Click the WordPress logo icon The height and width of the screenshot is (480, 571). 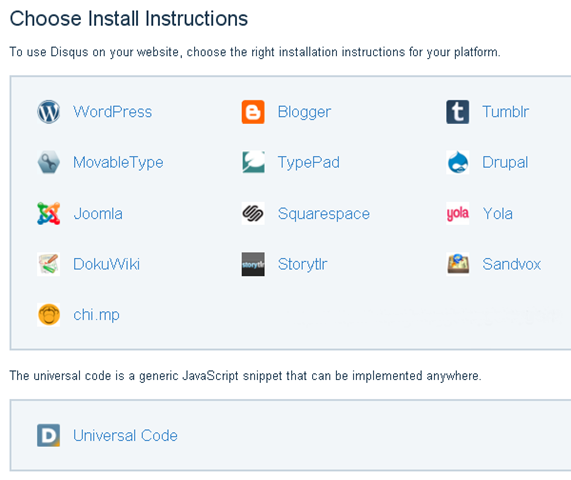click(x=48, y=112)
